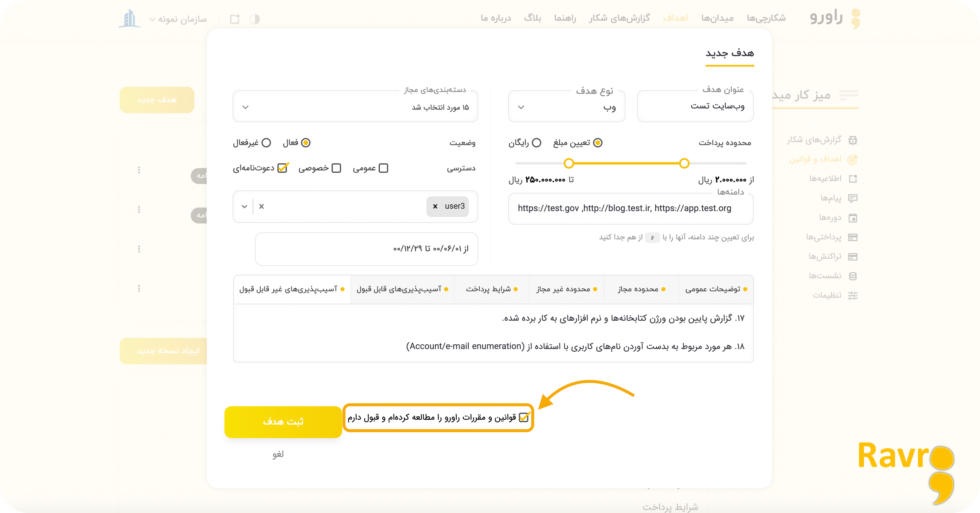The height and width of the screenshot is (513, 980).
Task: Open the fourth row three-dot menu
Action: point(139,289)
